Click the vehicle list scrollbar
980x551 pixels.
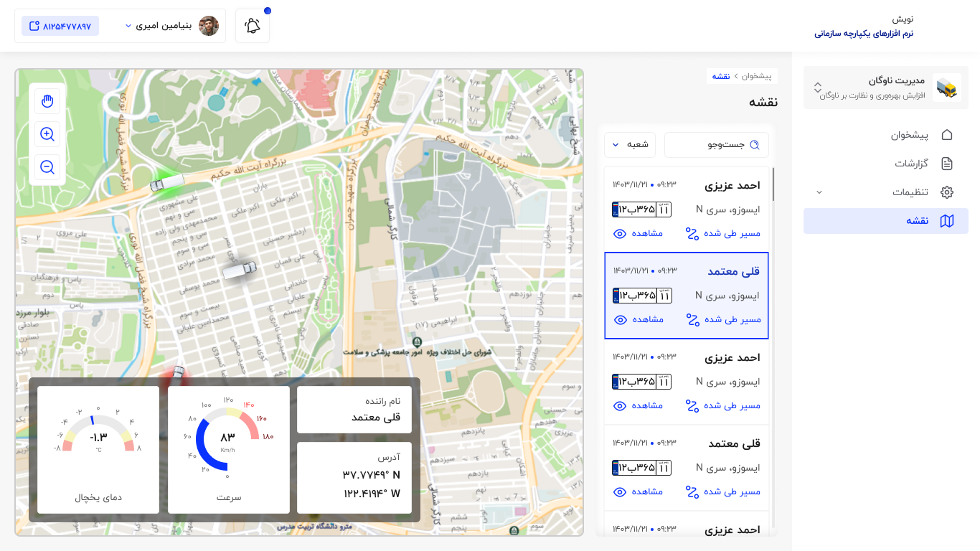(x=773, y=184)
